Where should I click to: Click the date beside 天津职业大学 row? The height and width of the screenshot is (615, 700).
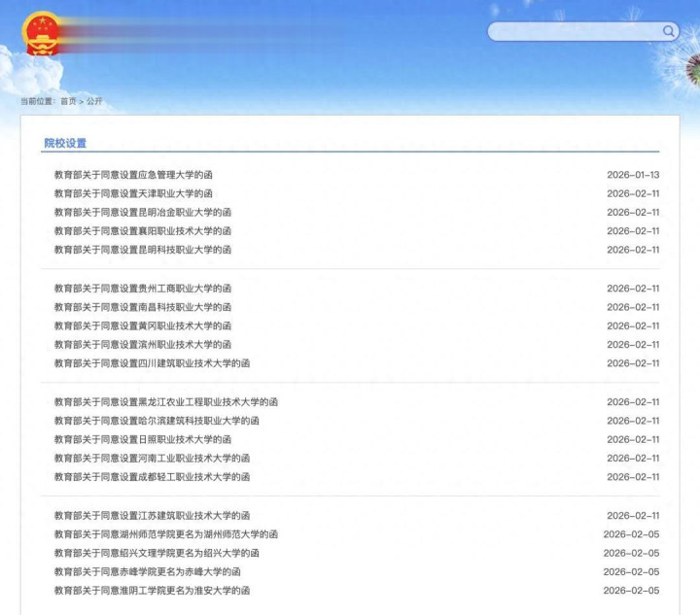tap(633, 193)
